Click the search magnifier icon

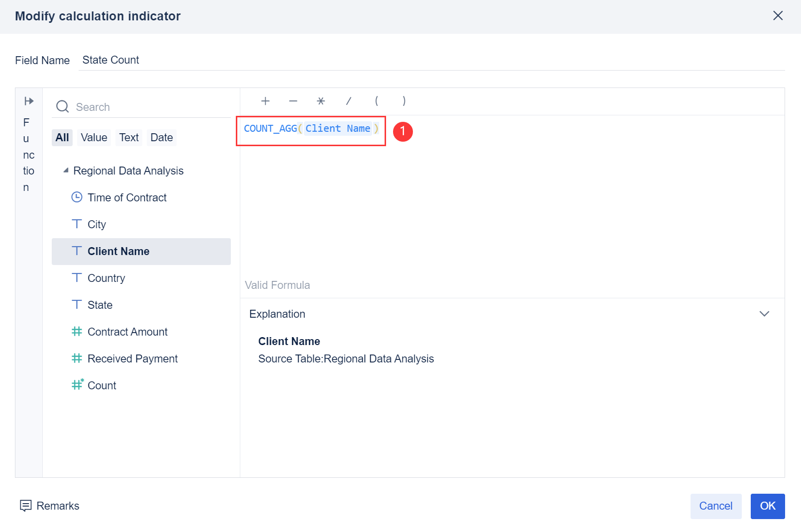coord(63,107)
